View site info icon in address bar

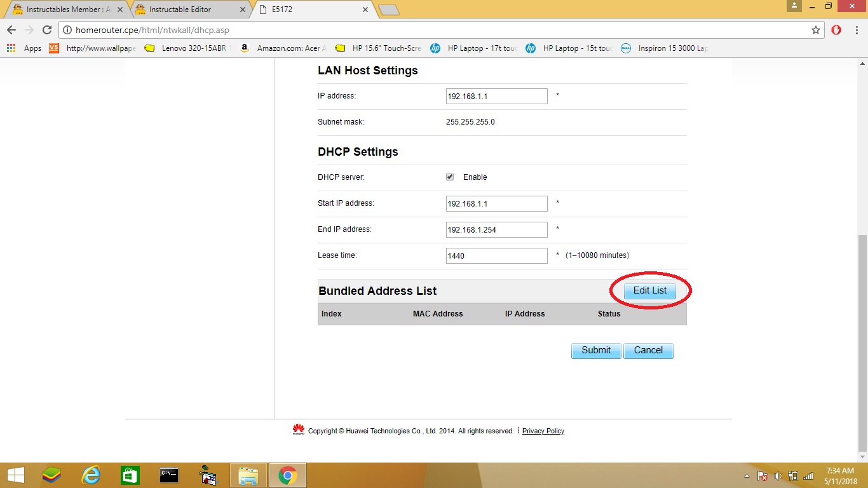(x=67, y=30)
